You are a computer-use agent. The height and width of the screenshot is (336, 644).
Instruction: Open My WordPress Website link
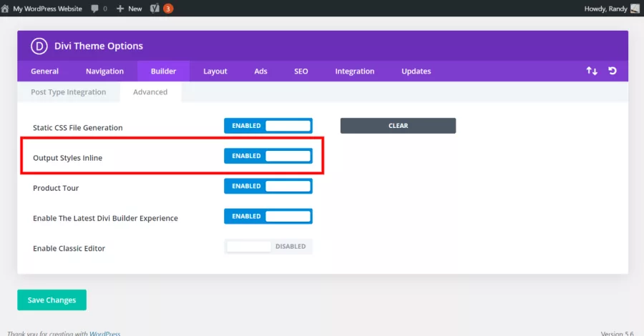48,9
